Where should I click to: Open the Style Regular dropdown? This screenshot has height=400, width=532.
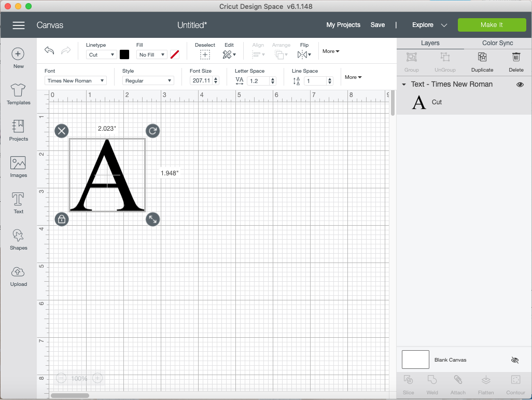[148, 81]
